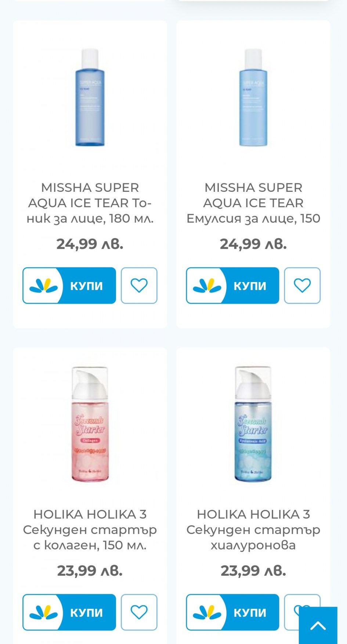Buy the MISSHA Ice Tear toner 180 ml
This screenshot has width=347, height=644.
tap(69, 285)
